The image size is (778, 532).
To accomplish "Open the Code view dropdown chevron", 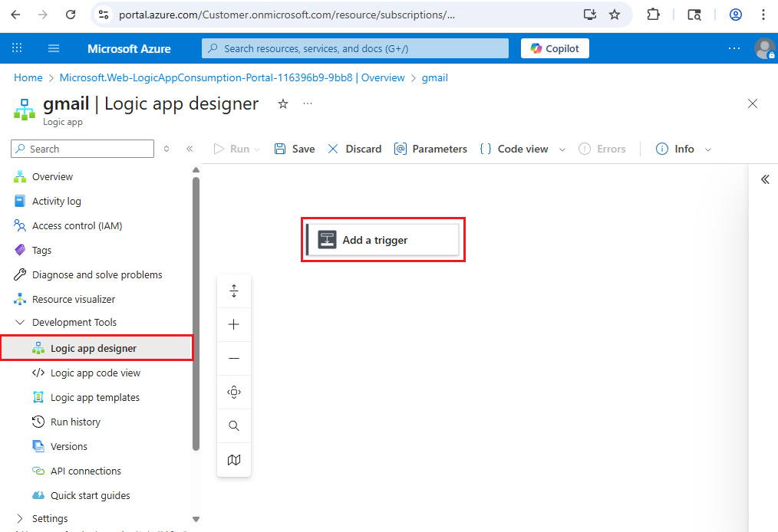I will point(562,148).
